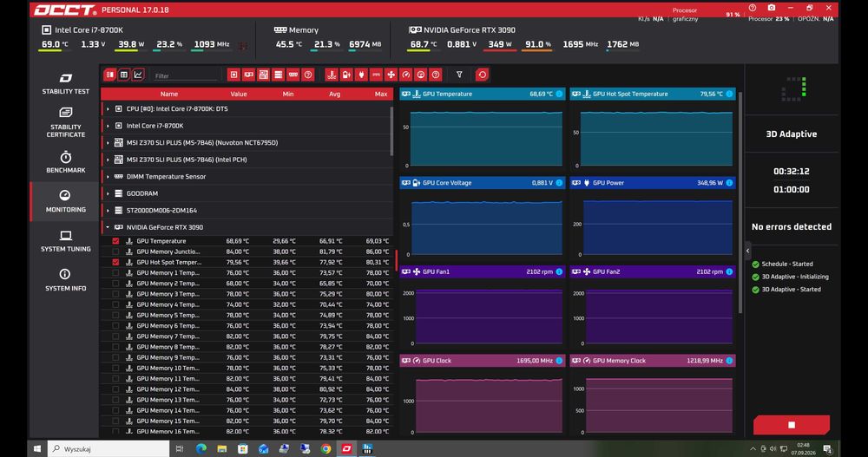Select the Monitoring section
868x457 pixels.
(65, 201)
